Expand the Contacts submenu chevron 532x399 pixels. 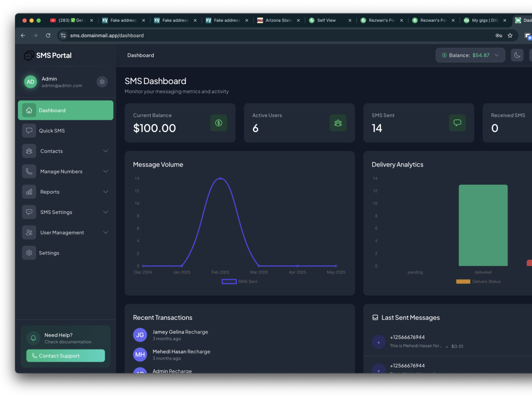pos(105,151)
